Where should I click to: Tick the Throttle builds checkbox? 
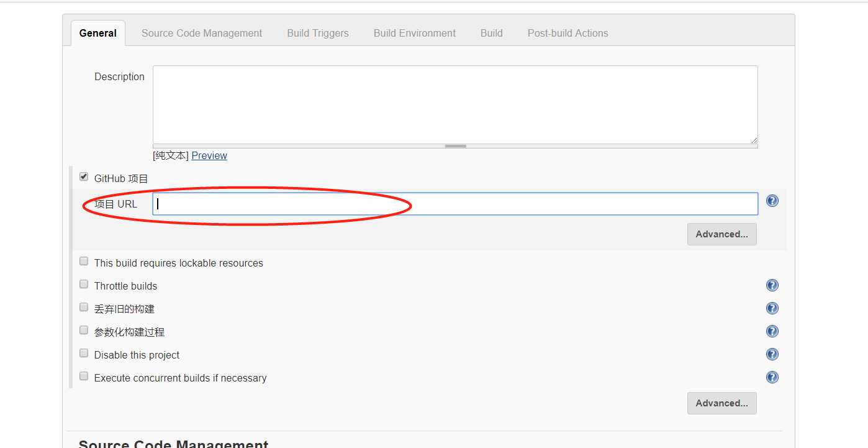point(84,285)
